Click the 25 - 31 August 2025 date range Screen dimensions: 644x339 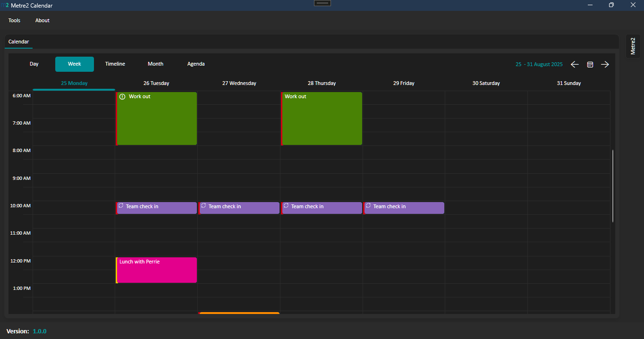pos(539,64)
